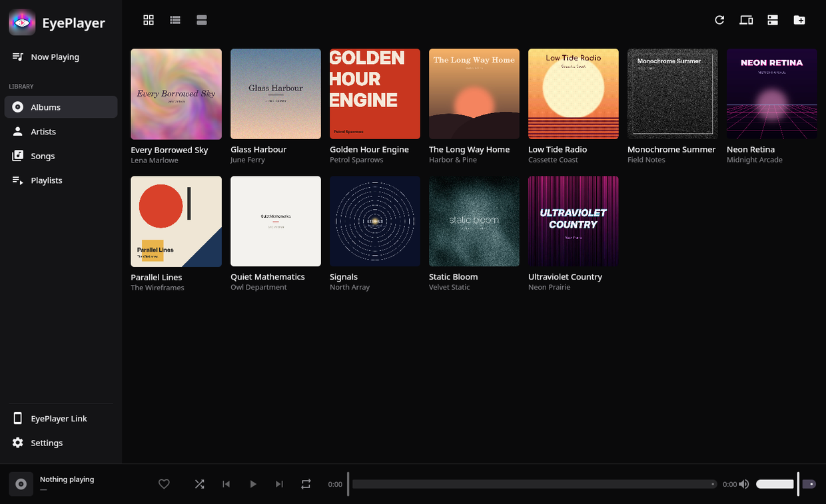
Task: Favorite the current track with the heart
Action: (164, 484)
